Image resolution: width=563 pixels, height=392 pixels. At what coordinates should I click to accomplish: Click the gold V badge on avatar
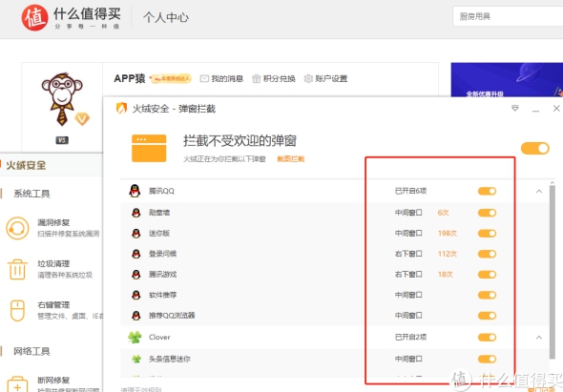pos(82,118)
